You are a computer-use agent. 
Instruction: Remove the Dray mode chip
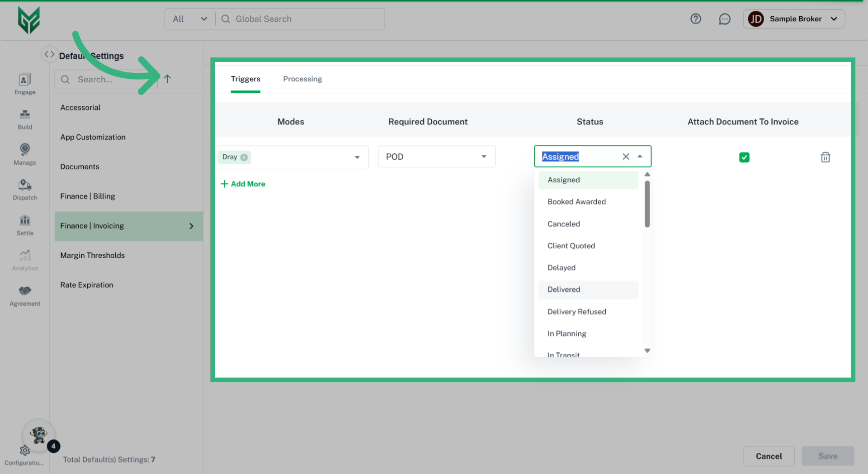click(244, 157)
